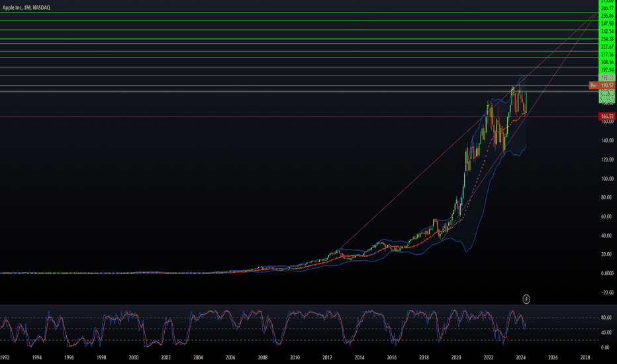Click 100.00 on the price axis
Screen dimensions: 617x364
tap(607, 179)
